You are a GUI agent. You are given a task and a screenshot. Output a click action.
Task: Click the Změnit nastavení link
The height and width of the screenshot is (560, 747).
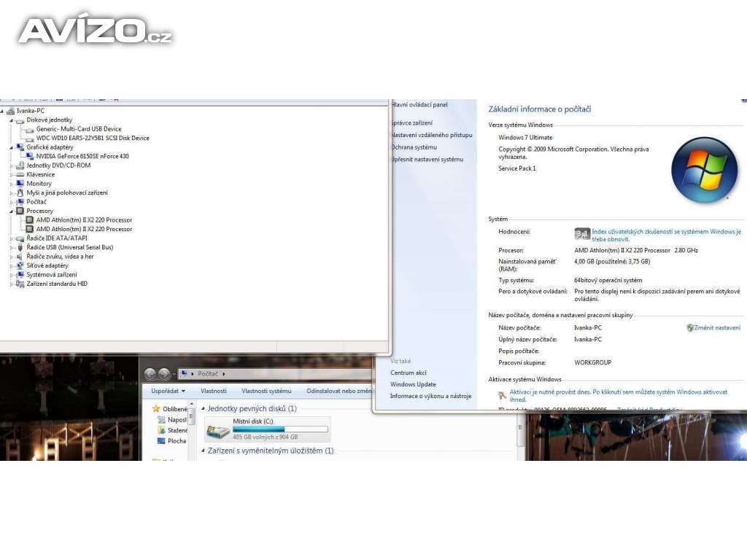pos(716,328)
